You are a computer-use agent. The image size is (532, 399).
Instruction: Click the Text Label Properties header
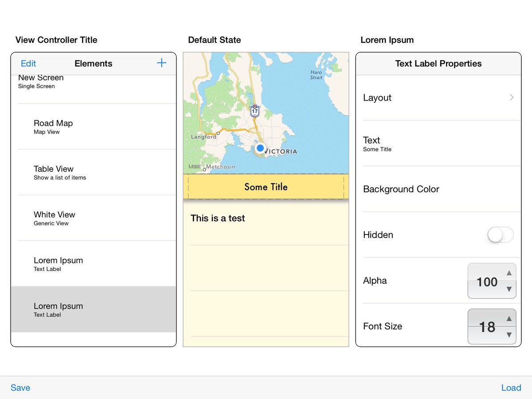438,63
